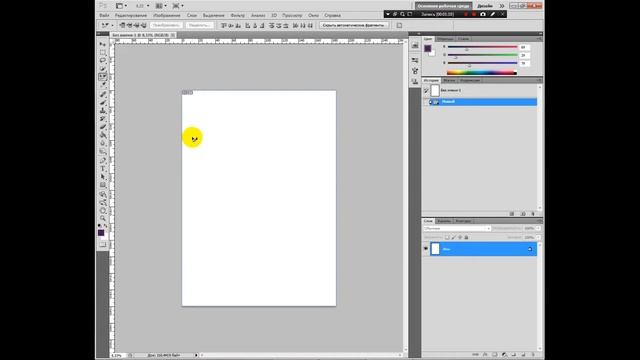Toggle Quick Mask mode
This screenshot has height=360, width=640.
[103, 244]
